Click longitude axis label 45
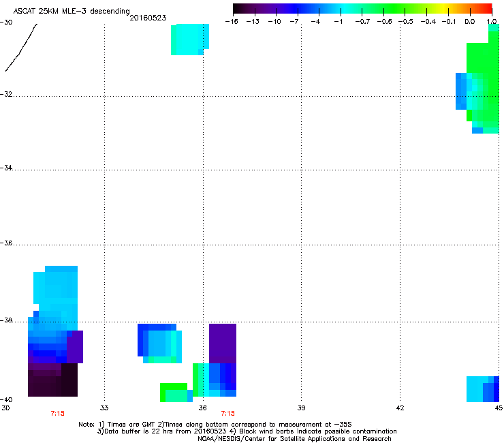 pos(499,408)
